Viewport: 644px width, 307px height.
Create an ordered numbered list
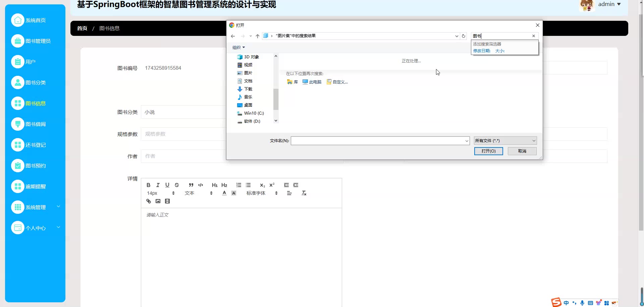pyautogui.click(x=239, y=185)
